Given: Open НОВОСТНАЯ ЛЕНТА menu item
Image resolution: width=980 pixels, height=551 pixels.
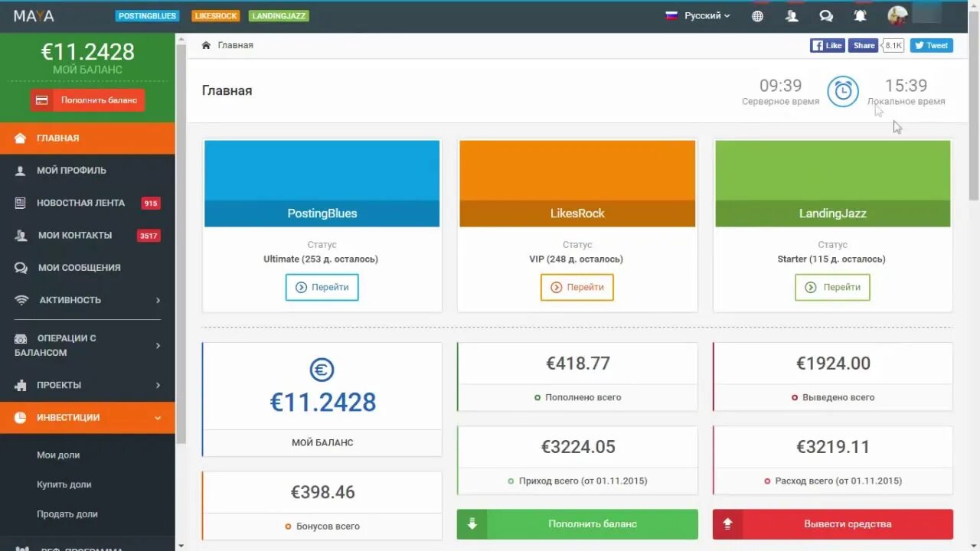Looking at the screenshot, I should point(87,203).
